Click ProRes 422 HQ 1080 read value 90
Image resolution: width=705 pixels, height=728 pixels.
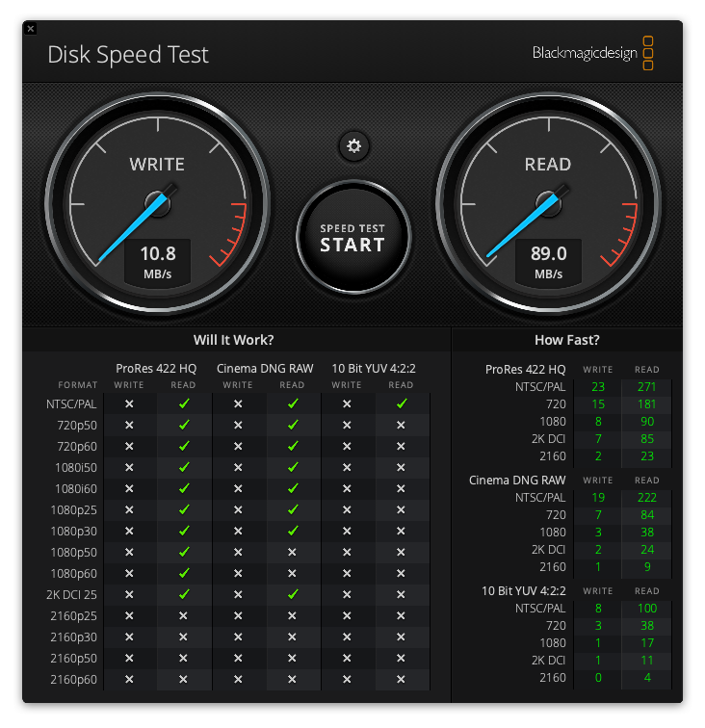point(647,422)
